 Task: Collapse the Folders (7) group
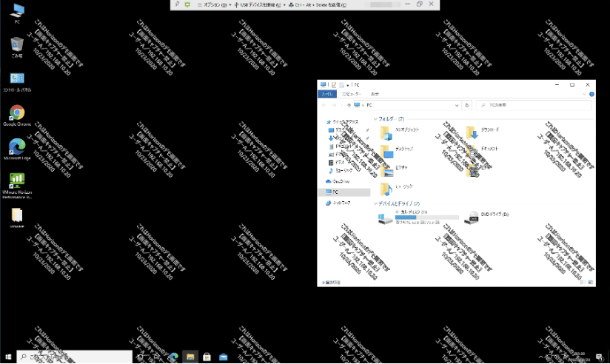(x=375, y=119)
